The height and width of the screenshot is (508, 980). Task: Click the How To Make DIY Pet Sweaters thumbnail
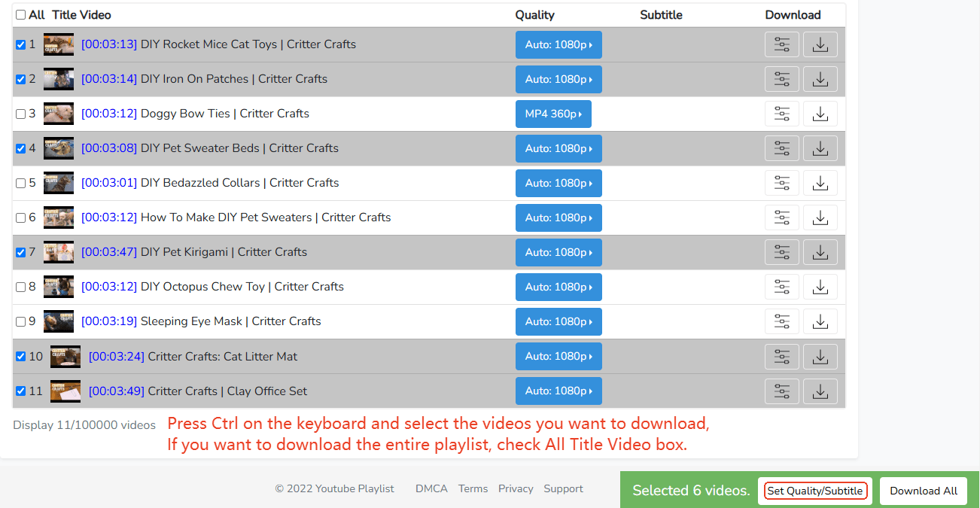[x=59, y=217]
